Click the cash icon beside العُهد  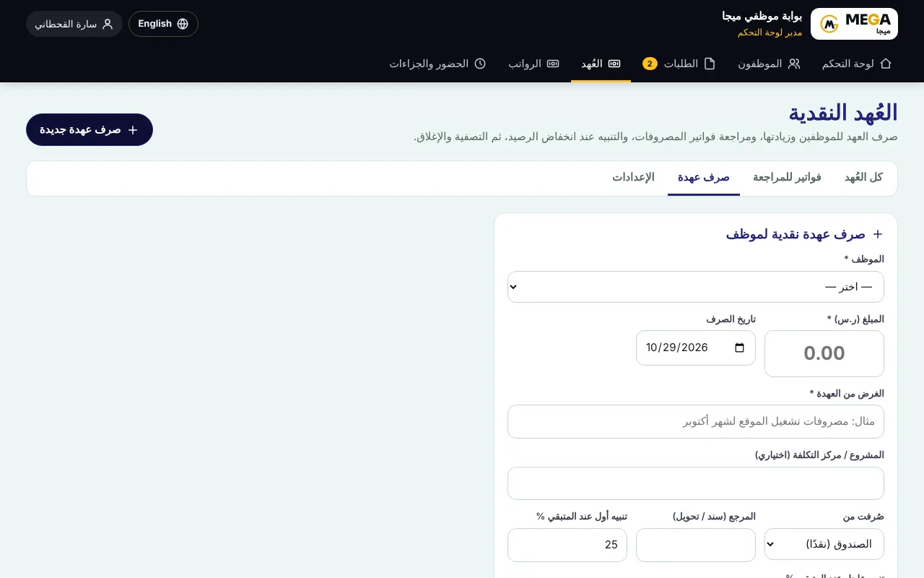pos(614,64)
